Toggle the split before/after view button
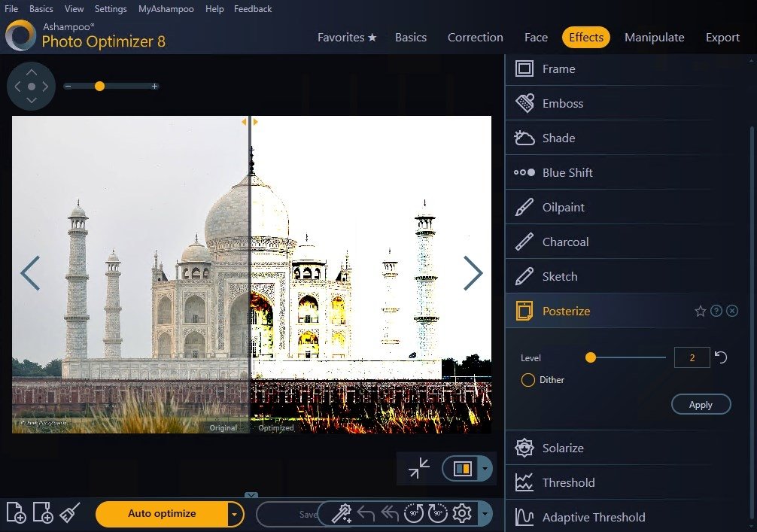 pyautogui.click(x=462, y=469)
